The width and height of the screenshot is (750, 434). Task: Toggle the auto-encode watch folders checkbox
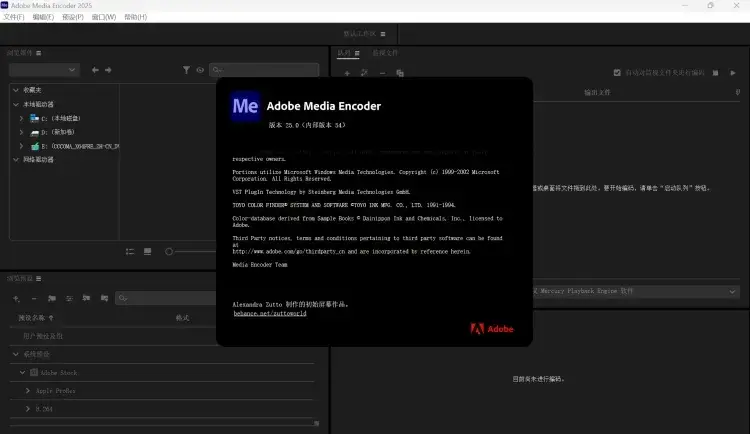pos(617,72)
